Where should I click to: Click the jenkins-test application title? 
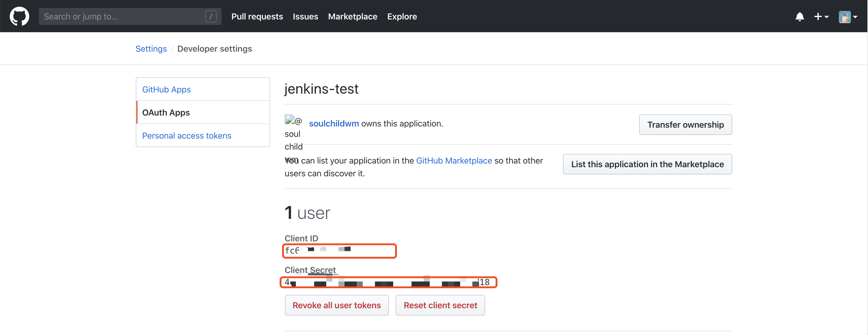pyautogui.click(x=321, y=89)
